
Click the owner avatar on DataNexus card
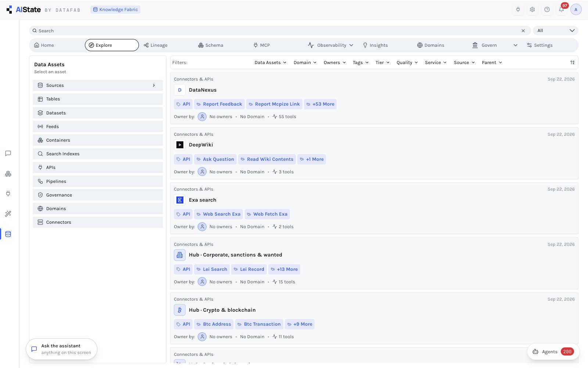point(202,117)
